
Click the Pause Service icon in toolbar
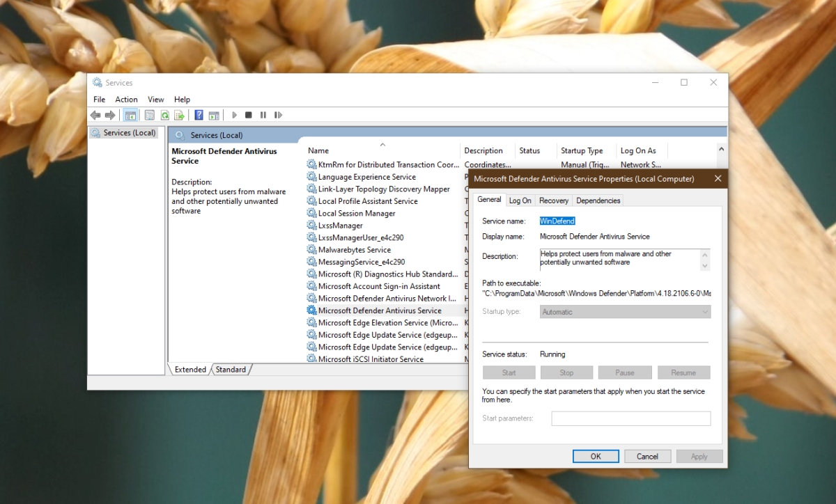(263, 115)
